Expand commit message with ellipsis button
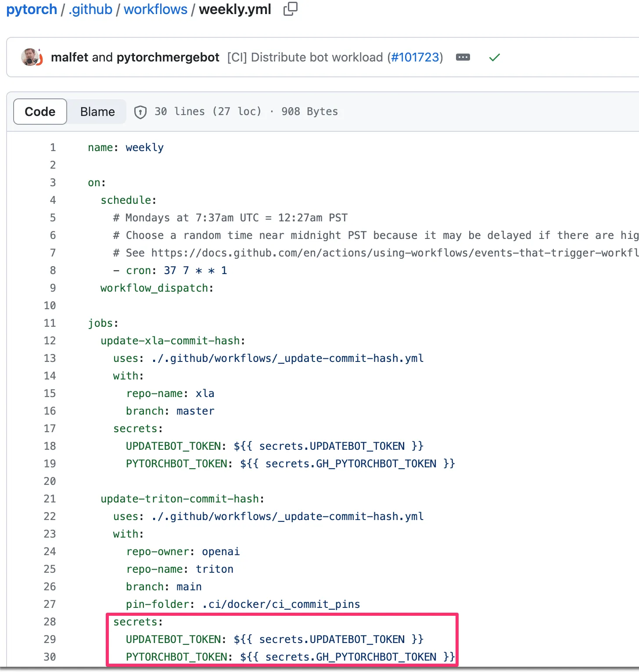The height and width of the screenshot is (672, 639). click(463, 58)
